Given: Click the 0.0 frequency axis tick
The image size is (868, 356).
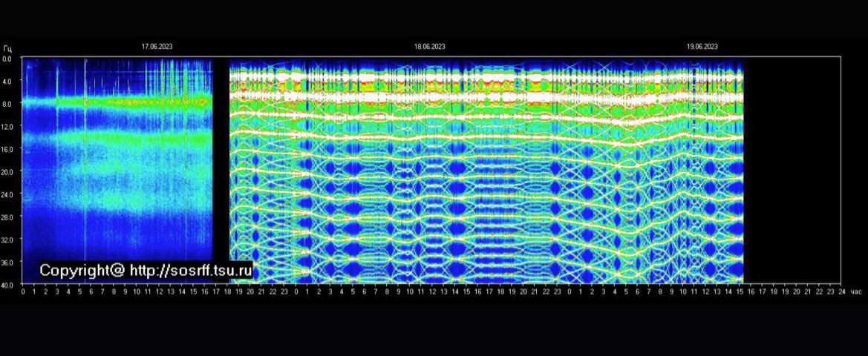Looking at the screenshot, I should tap(7, 59).
